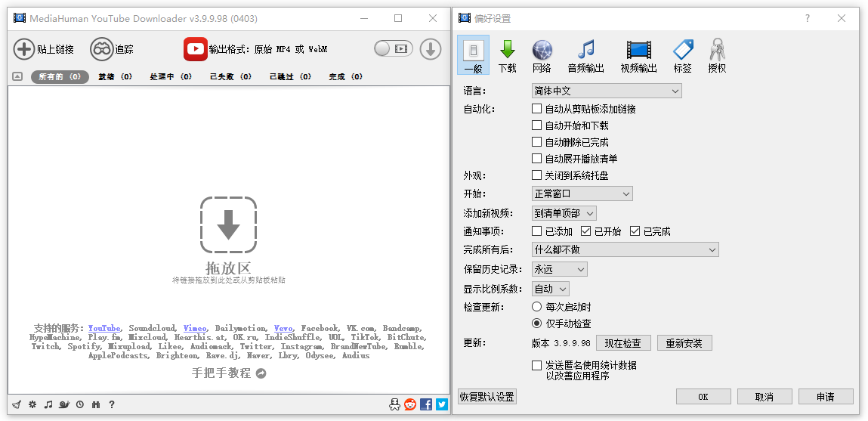Click the clock history icon

tap(79, 404)
